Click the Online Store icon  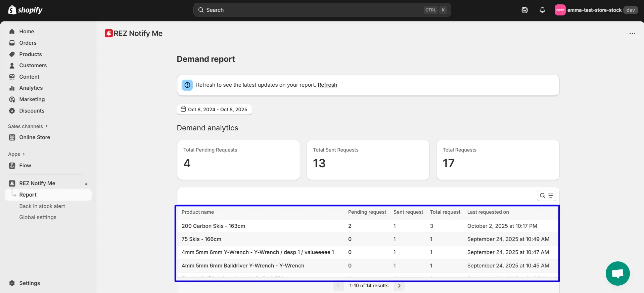click(12, 137)
